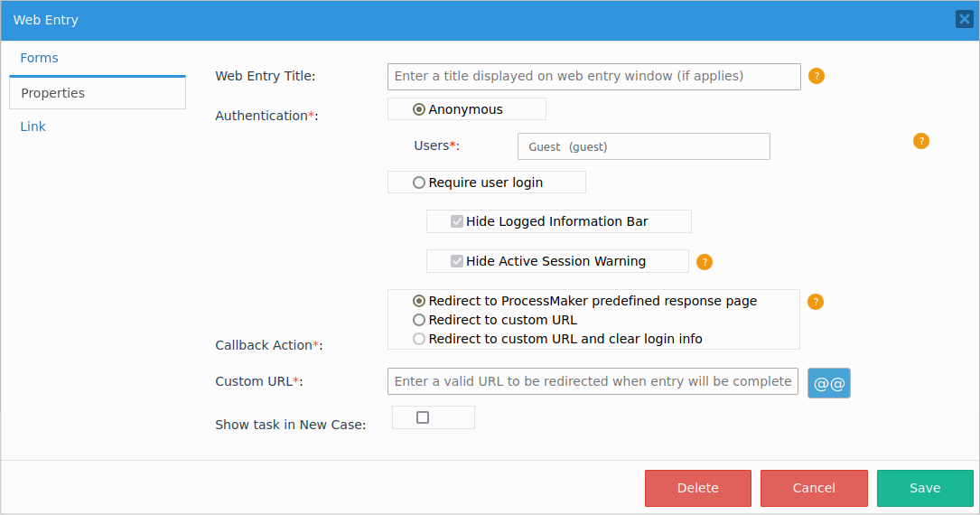Click help icon beside Callback Action options
This screenshot has width=980, height=515.
816,302
